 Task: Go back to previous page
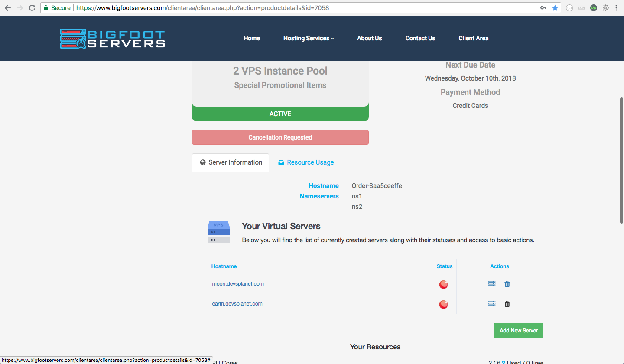click(7, 8)
